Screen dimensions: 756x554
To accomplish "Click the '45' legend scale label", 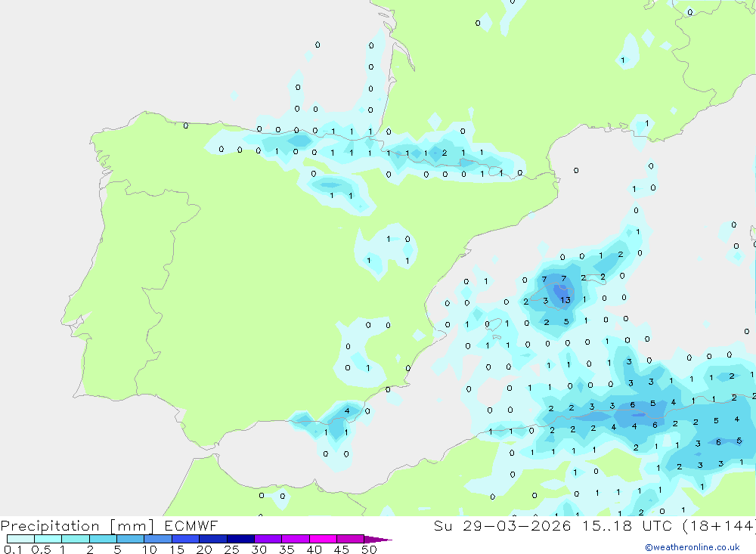I will (342, 549).
